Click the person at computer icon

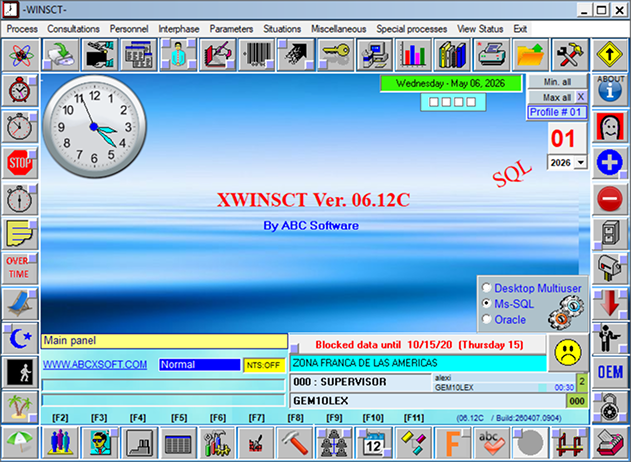[375, 55]
